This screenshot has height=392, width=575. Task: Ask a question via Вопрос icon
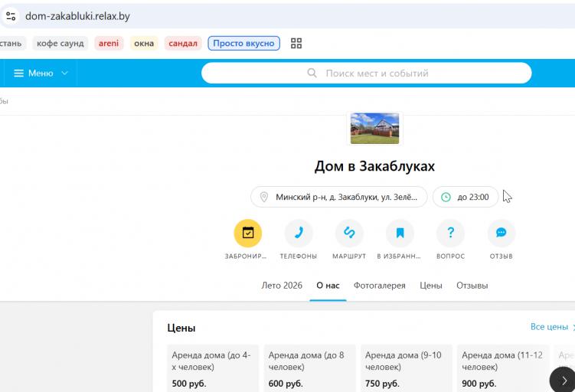tap(450, 233)
